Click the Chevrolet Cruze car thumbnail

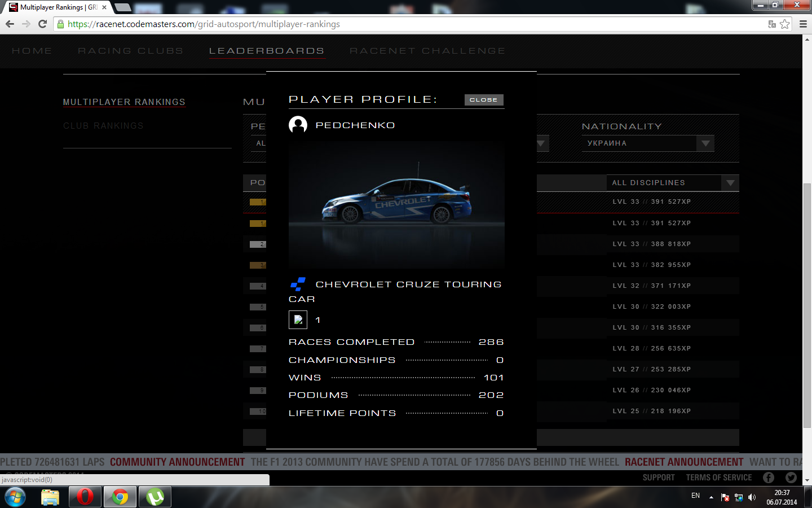coord(396,204)
